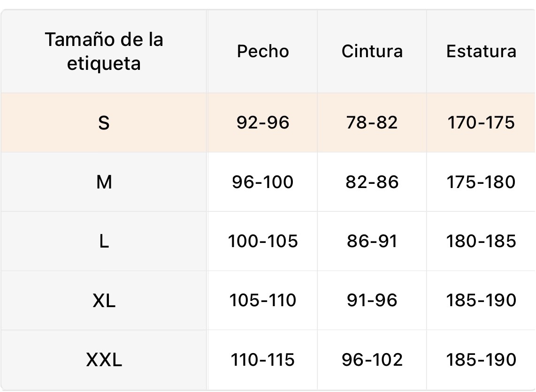Click waist range 96-102
Screen dimensions: 536x392
pos(372,360)
